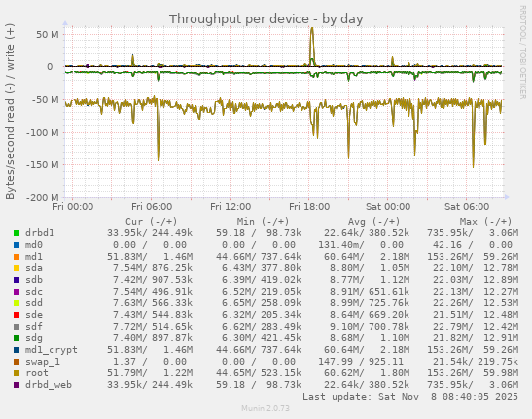Image resolution: width=532 pixels, height=419 pixels.
Task: Click the -200 M y-axis label
Action: tap(43, 197)
